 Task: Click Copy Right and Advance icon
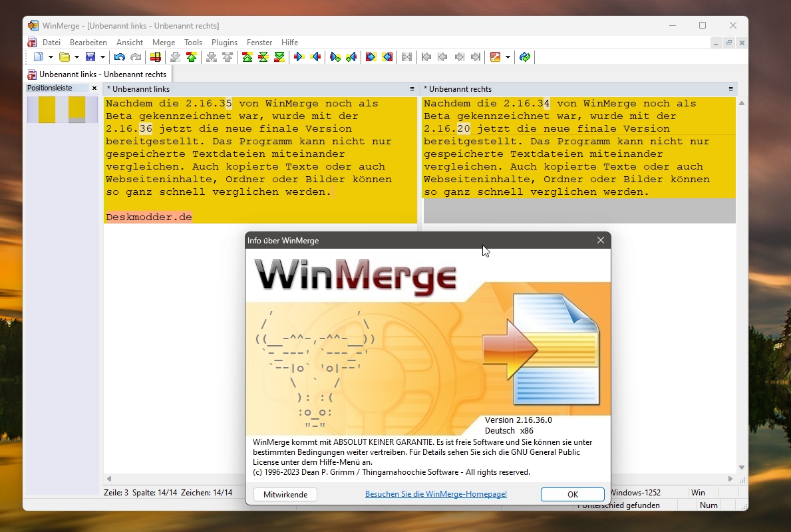click(335, 57)
